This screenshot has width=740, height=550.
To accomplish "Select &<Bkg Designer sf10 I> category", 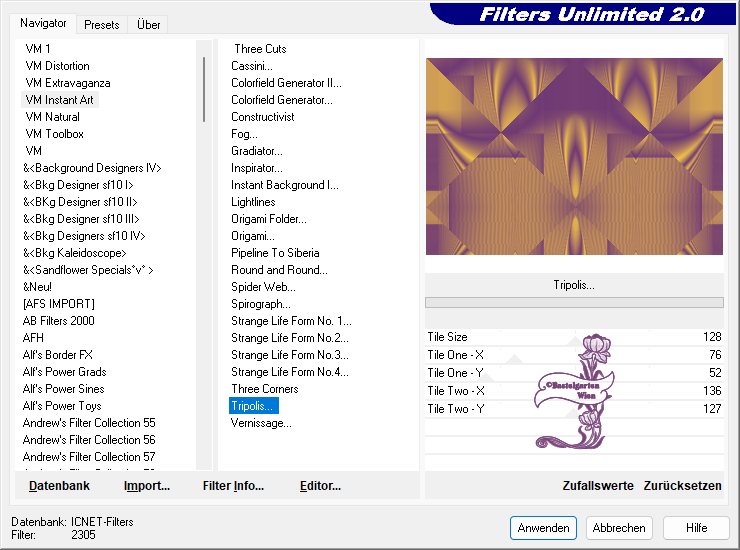I will click(78, 185).
